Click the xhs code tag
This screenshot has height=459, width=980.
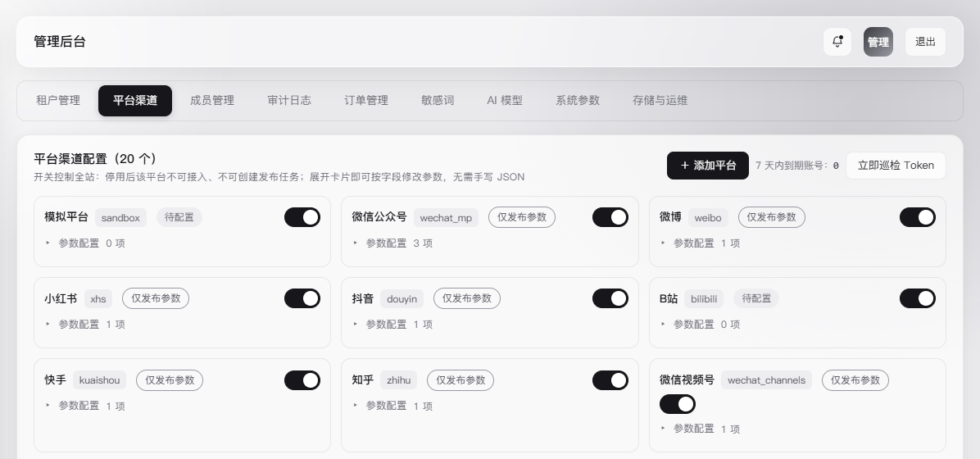click(98, 299)
